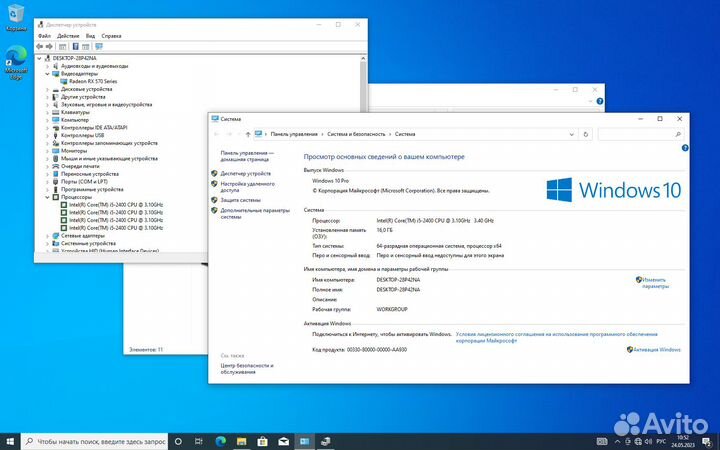Click the Forward arrow in Device Manager toolbar
720x450 pixels.
tap(49, 46)
